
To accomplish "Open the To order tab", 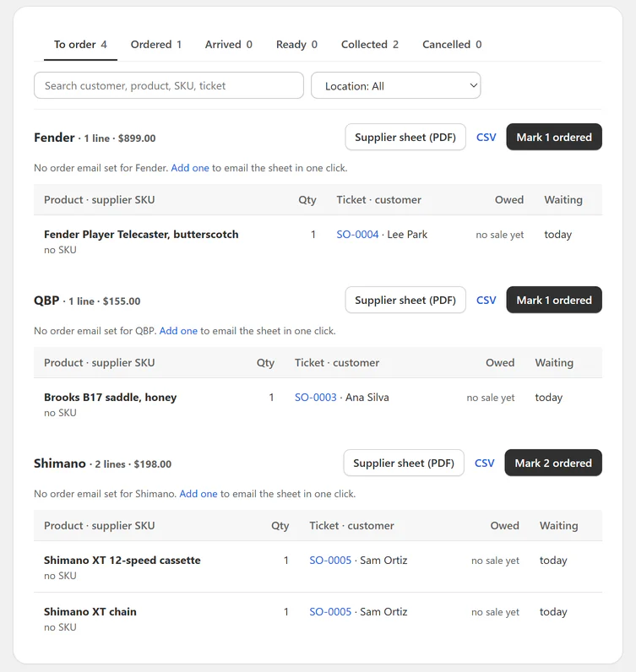I will (80, 45).
